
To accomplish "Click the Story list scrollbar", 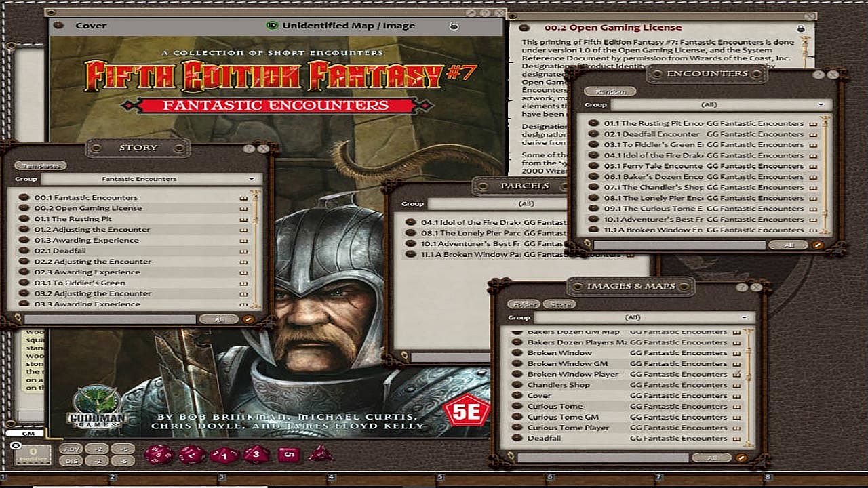I will (256, 249).
